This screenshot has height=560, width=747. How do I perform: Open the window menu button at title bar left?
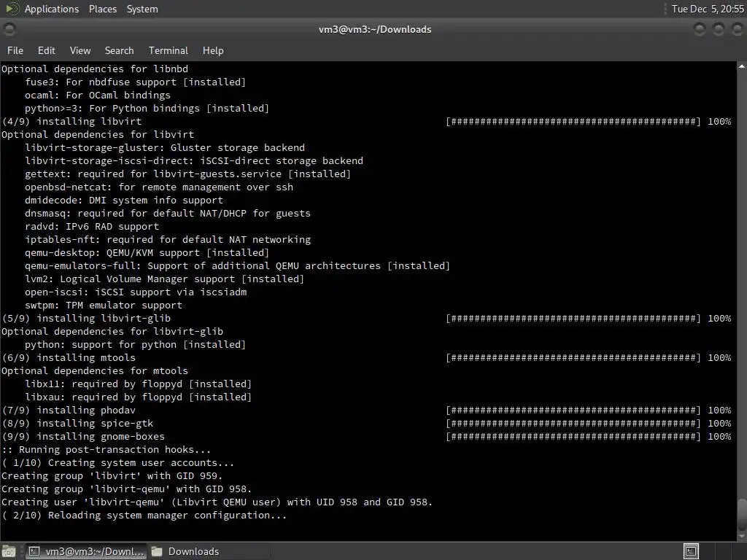[x=9, y=29]
